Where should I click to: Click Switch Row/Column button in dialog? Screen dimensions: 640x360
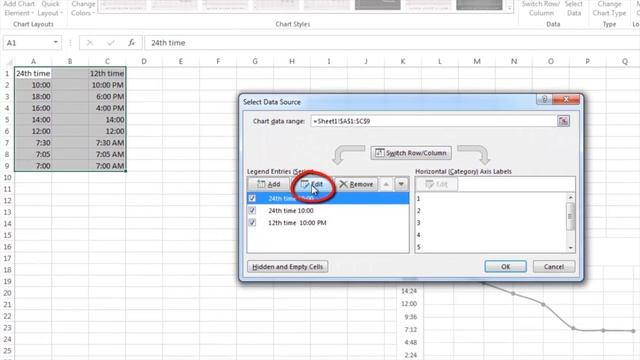click(411, 153)
